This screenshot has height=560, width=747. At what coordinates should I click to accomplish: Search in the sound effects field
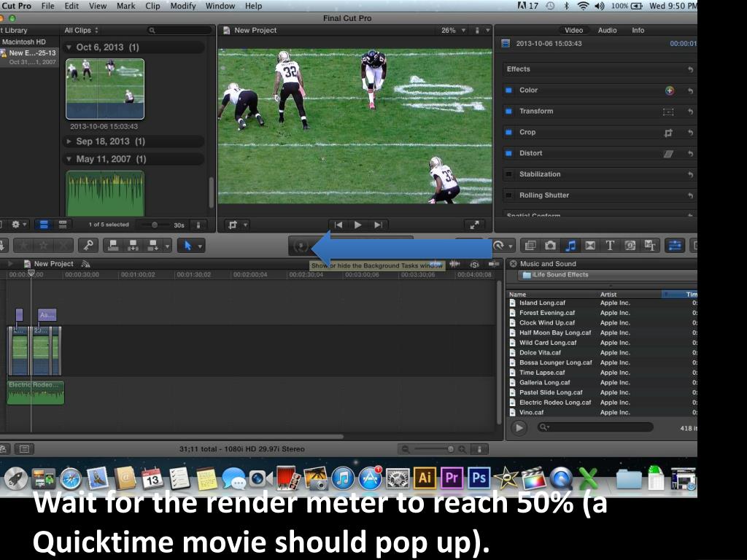[x=595, y=427]
